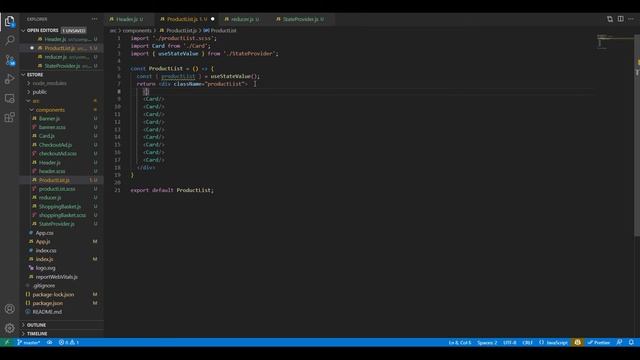Click the Spaces: 2 indentation setting

[487, 342]
